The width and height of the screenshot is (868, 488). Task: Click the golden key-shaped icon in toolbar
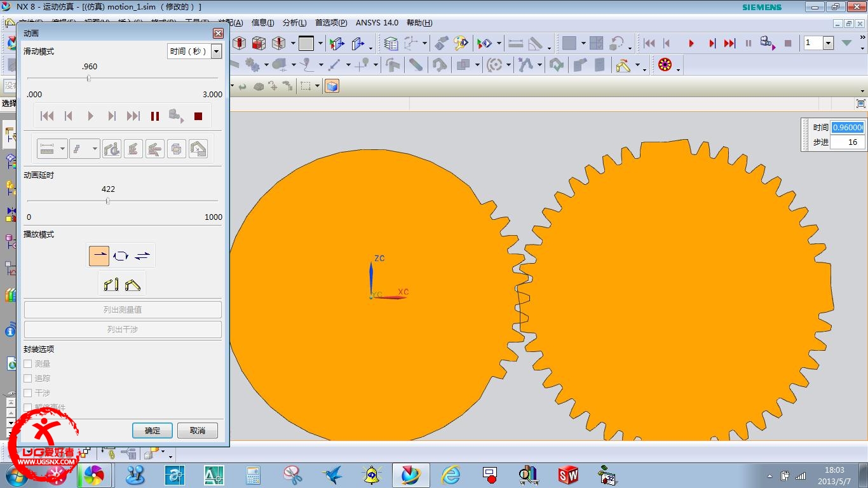click(x=461, y=43)
